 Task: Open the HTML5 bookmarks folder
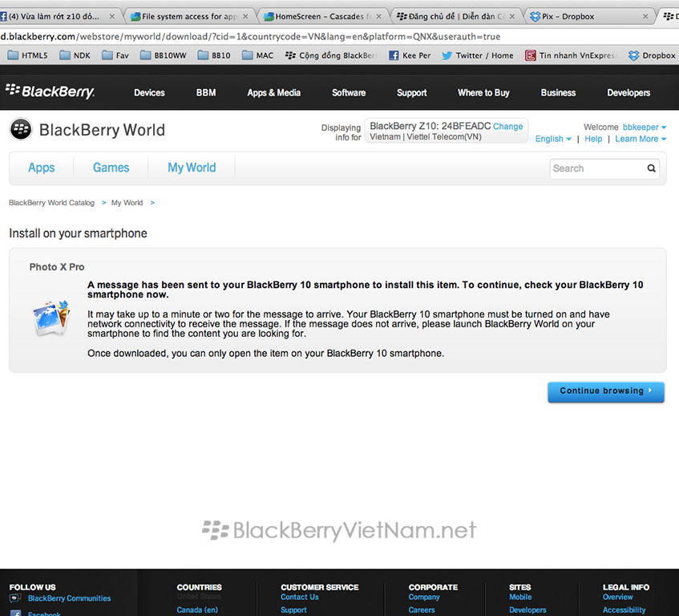(28, 55)
